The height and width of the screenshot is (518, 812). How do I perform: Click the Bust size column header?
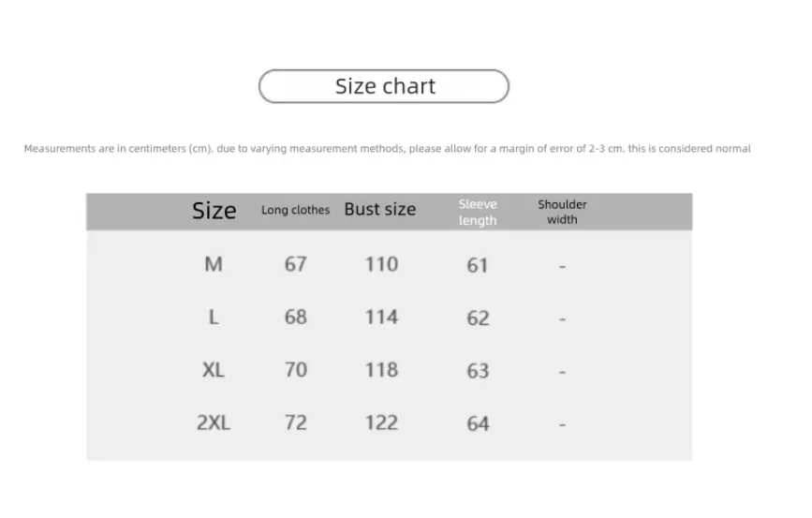[379, 210]
